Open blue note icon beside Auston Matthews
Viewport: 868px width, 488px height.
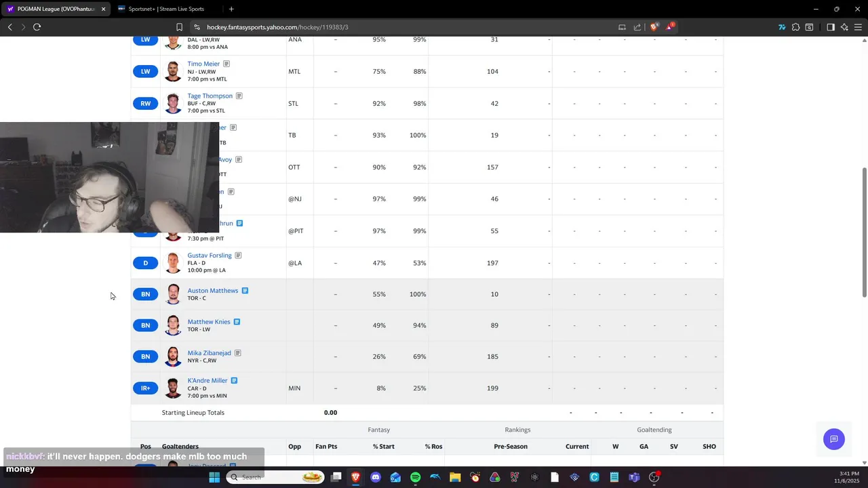[x=245, y=290]
